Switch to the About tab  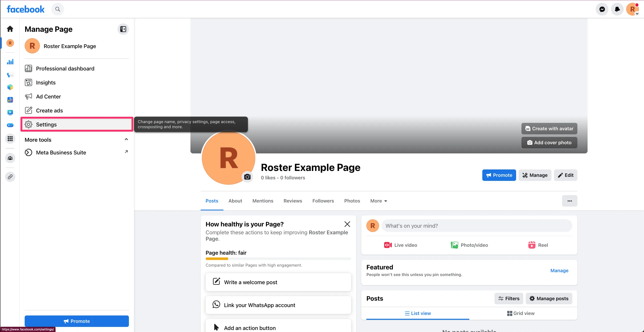click(235, 201)
